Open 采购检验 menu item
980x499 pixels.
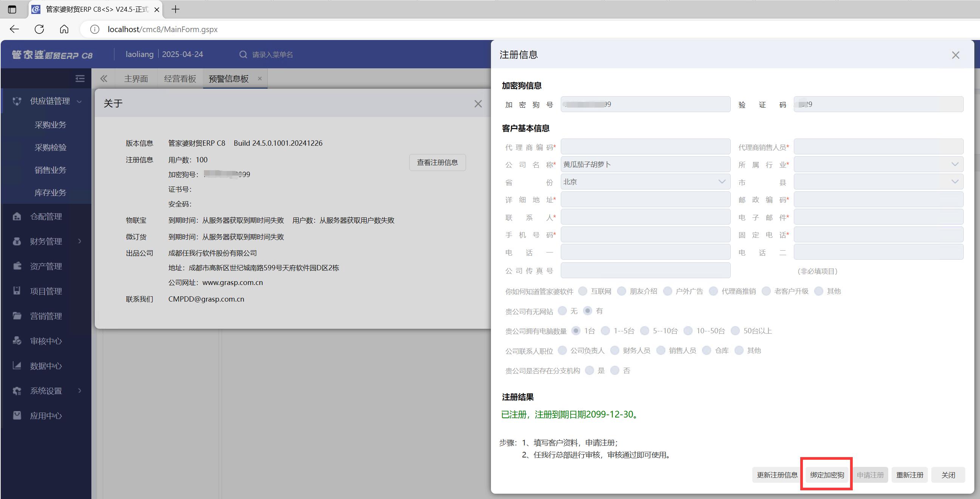point(50,148)
